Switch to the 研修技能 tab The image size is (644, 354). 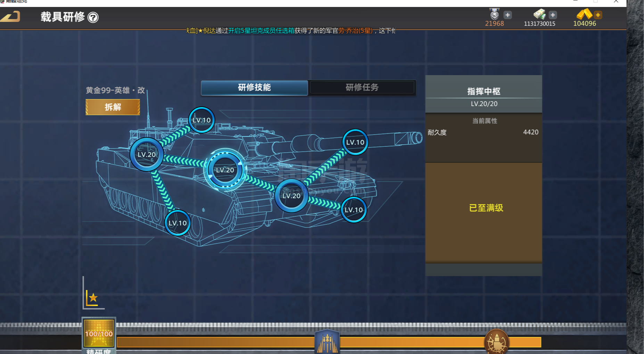coord(254,88)
